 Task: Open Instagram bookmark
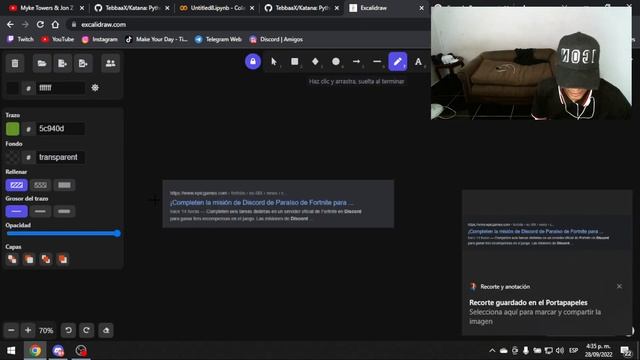point(100,39)
